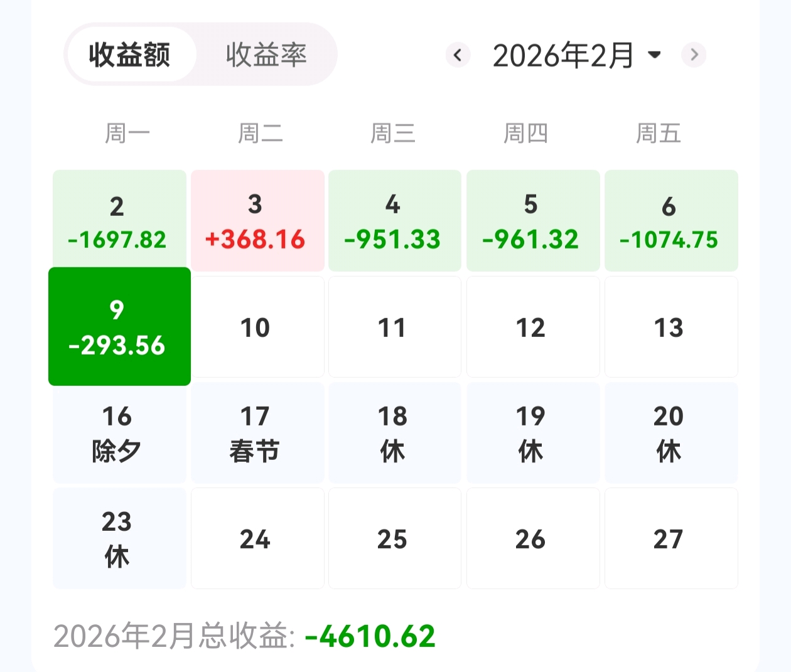The height and width of the screenshot is (672, 791).
Task: Select February 3 with +368.16
Action: (x=257, y=220)
